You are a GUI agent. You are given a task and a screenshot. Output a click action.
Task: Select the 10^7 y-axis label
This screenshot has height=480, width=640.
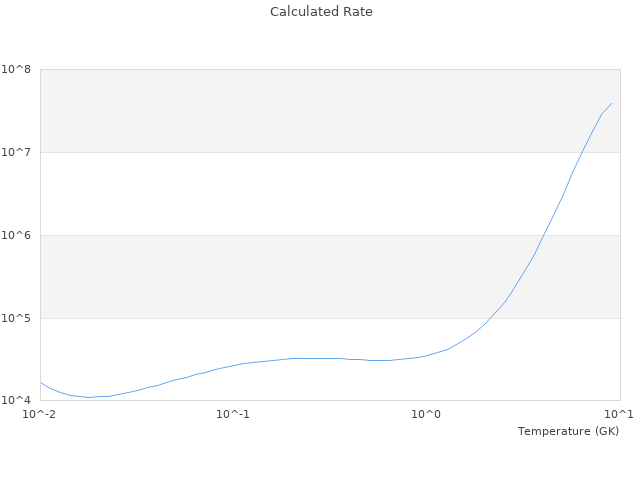[x=16, y=152]
